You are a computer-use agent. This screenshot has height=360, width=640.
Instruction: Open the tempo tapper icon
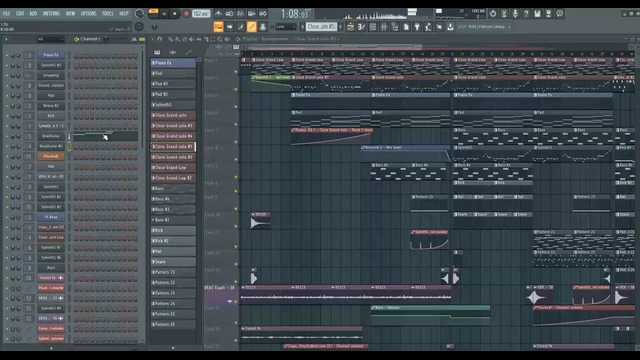coord(428,27)
